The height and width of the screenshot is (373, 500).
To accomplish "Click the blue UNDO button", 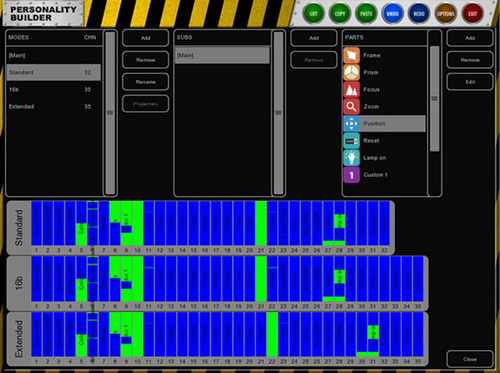I will pyautogui.click(x=392, y=14).
